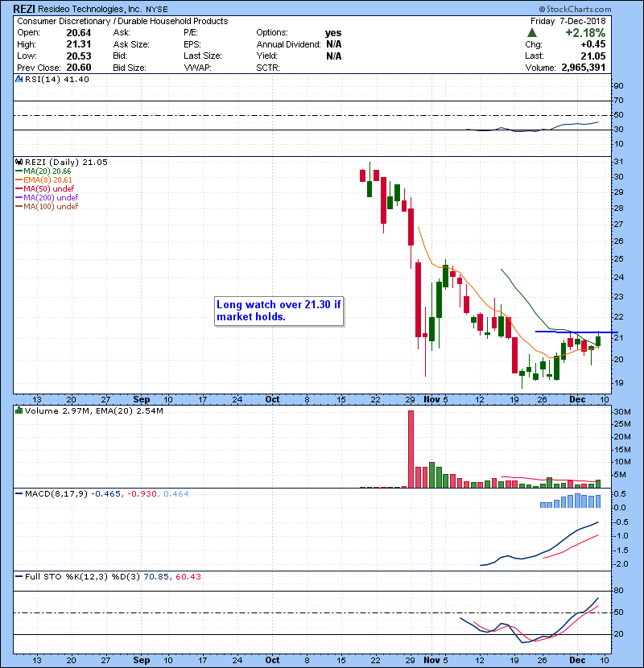Click the EMA(8) 20.61 legend entry
The width and height of the screenshot is (644, 668).
tap(43, 180)
